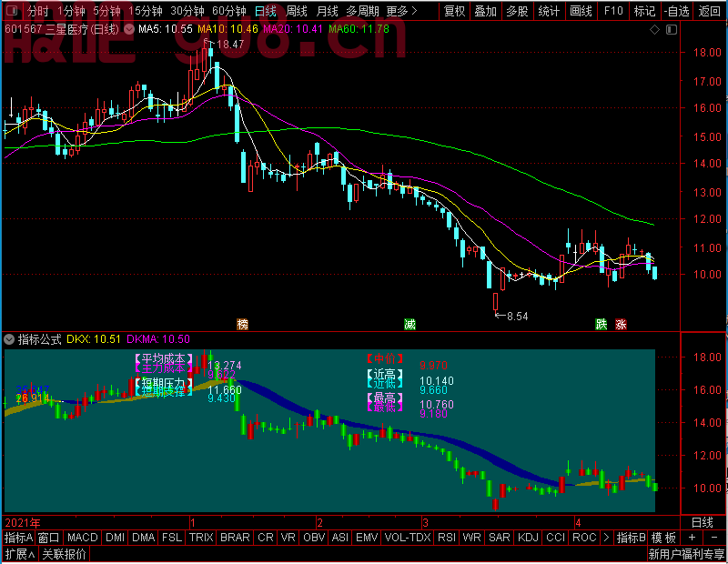The height and width of the screenshot is (564, 728).
Task: Apply the DMI indicator
Action: click(x=115, y=537)
